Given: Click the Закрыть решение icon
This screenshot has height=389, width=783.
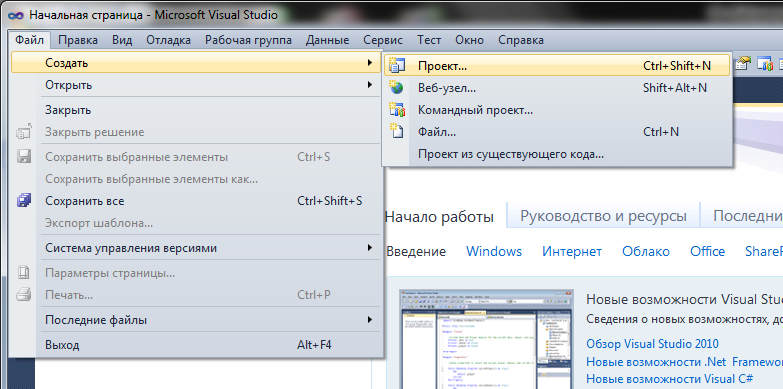Looking at the screenshot, I should (23, 132).
